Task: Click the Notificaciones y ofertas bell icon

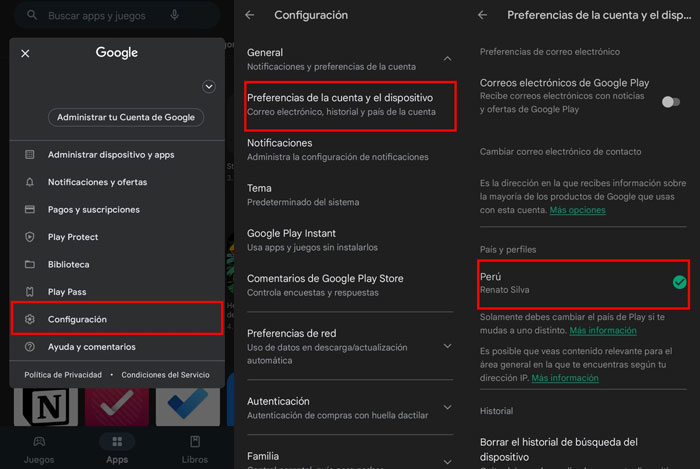Action: [29, 182]
